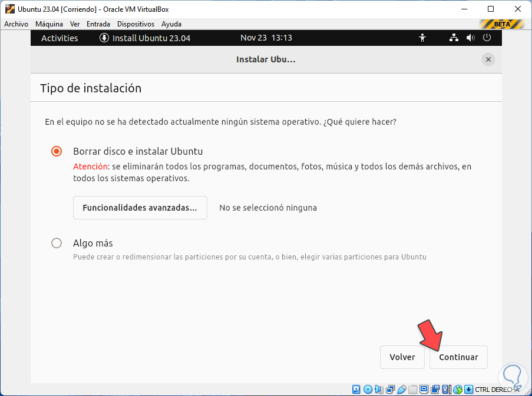Viewport: 532px width, 396px height.
Task: Click the network adapters icon in status bar
Action: point(391,389)
